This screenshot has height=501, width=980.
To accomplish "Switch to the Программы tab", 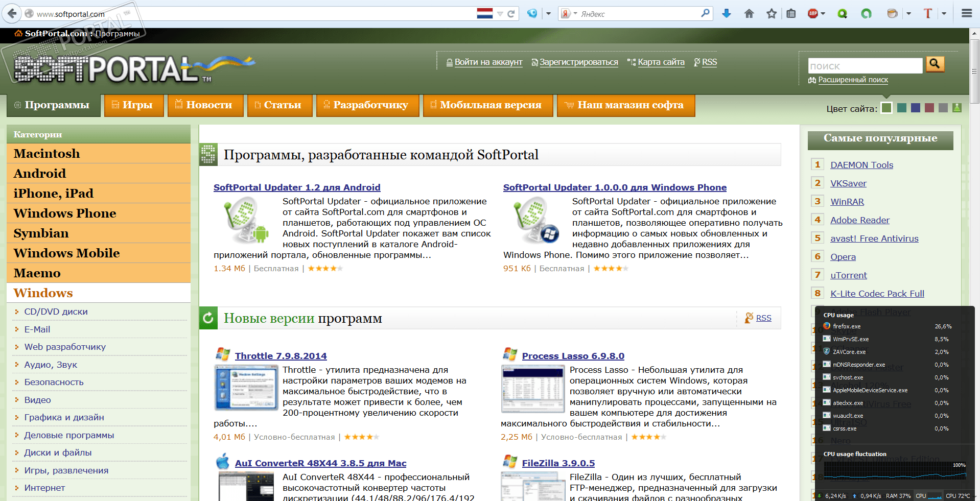I will coord(53,105).
